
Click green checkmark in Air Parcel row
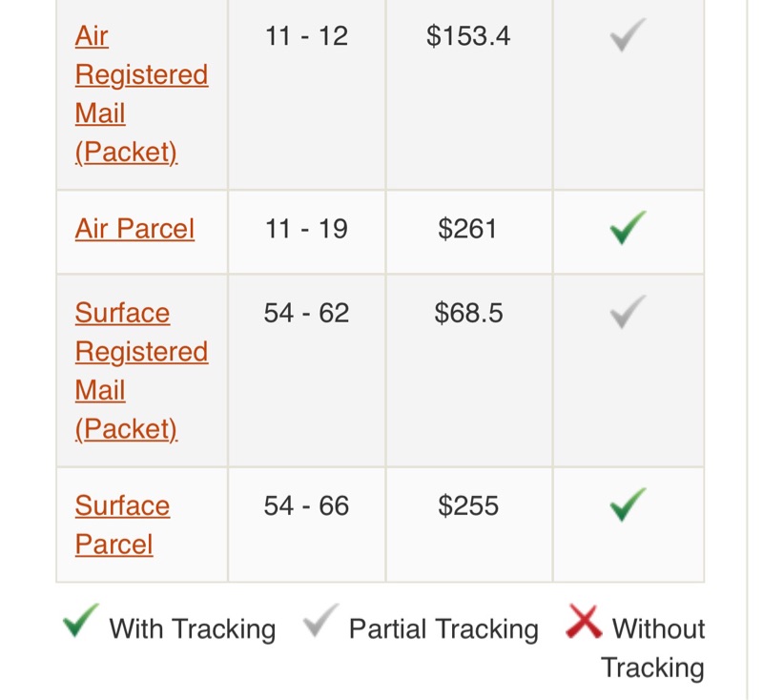click(x=627, y=228)
